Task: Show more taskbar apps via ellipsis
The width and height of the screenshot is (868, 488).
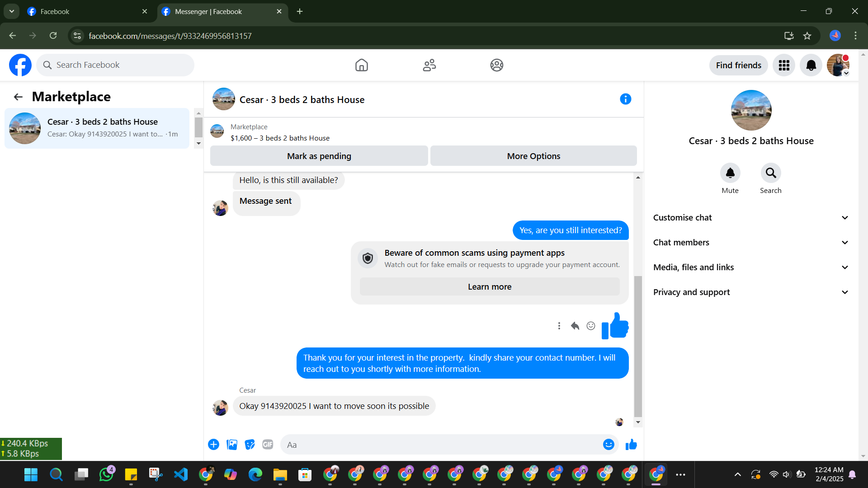Action: tap(680, 474)
